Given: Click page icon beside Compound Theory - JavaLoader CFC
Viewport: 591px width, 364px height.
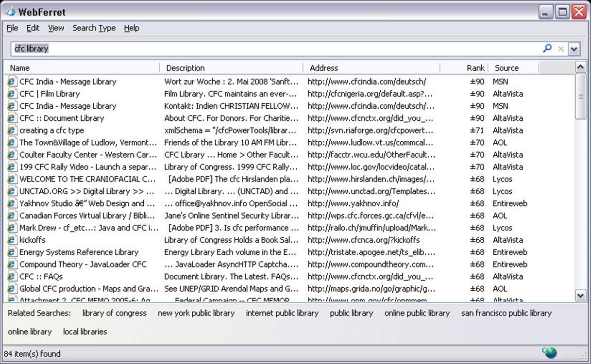Looking at the screenshot, I should tap(12, 264).
